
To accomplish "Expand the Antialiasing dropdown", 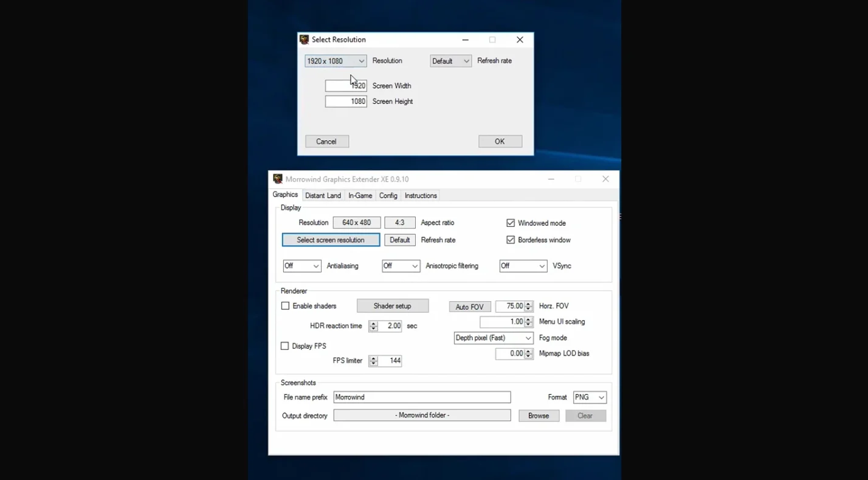I will 302,266.
